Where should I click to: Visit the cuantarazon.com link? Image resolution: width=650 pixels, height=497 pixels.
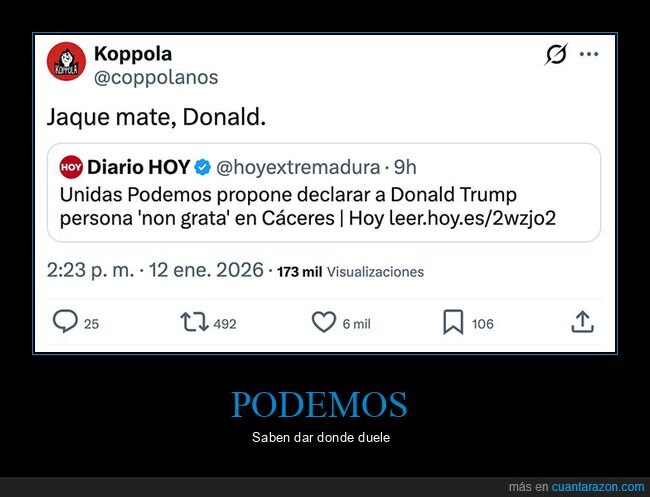pos(598,487)
